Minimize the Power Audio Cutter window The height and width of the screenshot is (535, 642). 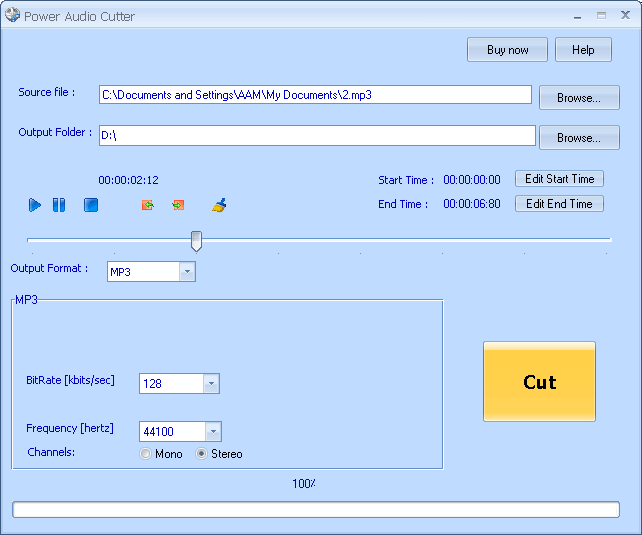pyautogui.click(x=577, y=16)
